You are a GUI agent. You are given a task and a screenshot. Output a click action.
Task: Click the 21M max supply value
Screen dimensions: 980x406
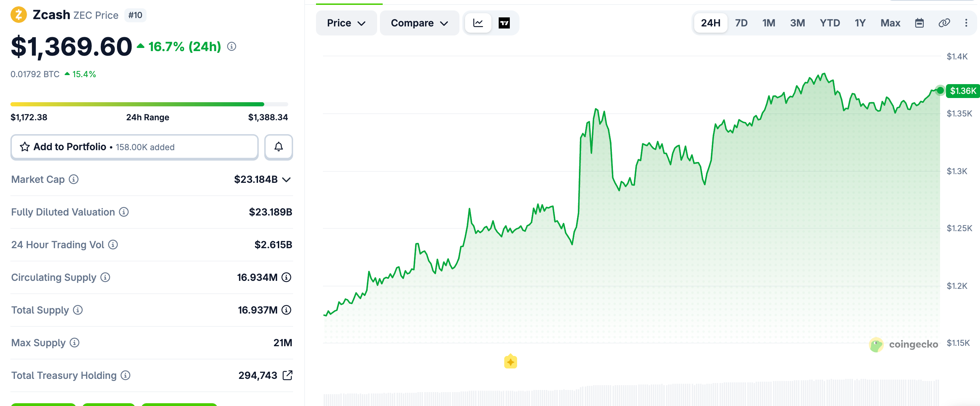(283, 343)
